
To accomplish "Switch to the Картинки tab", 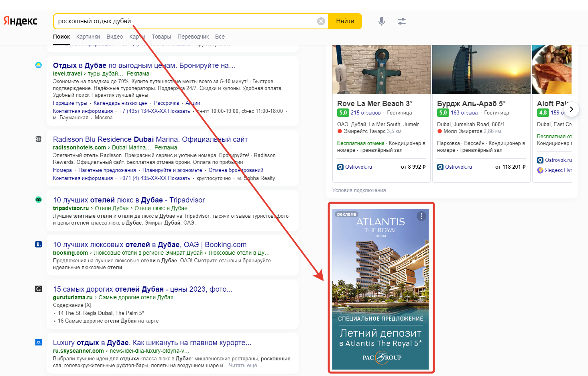I will click(x=88, y=37).
